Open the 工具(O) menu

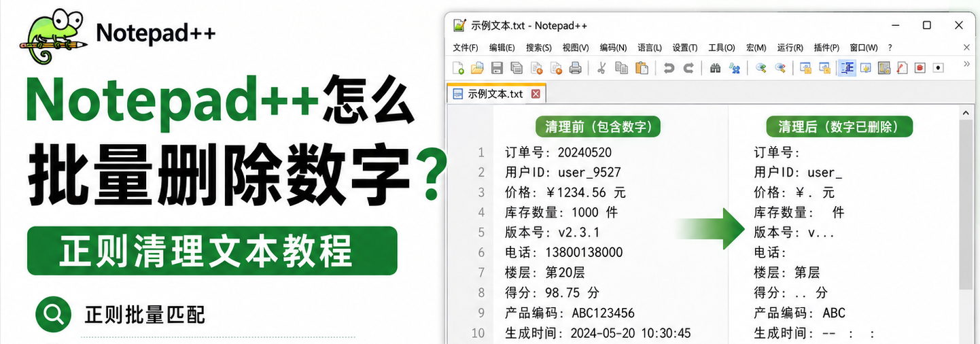722,48
